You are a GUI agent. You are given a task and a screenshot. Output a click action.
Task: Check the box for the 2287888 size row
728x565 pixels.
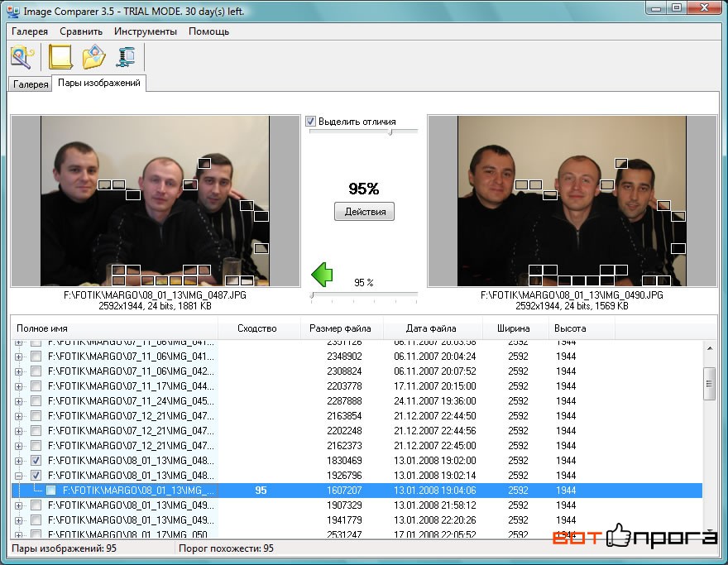(x=36, y=401)
